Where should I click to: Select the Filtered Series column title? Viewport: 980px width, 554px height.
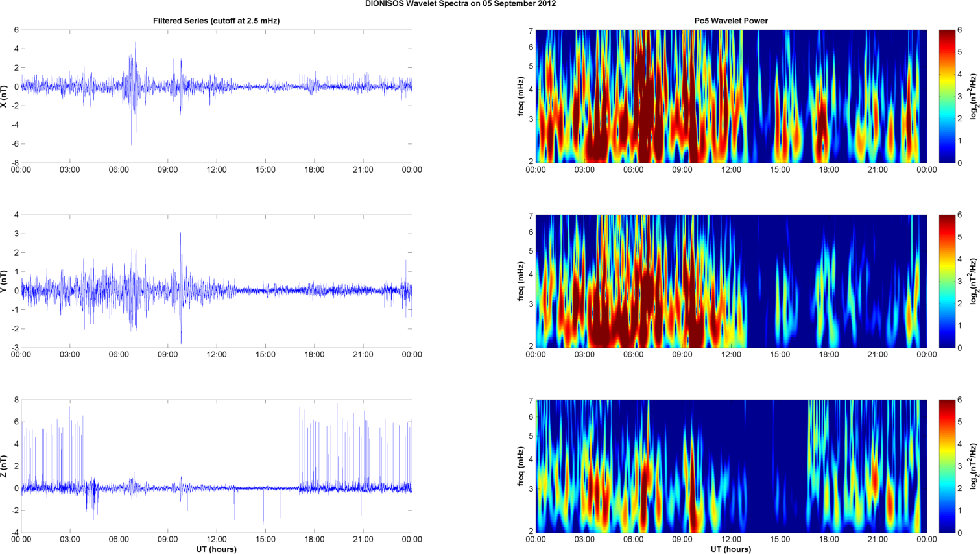point(216,21)
